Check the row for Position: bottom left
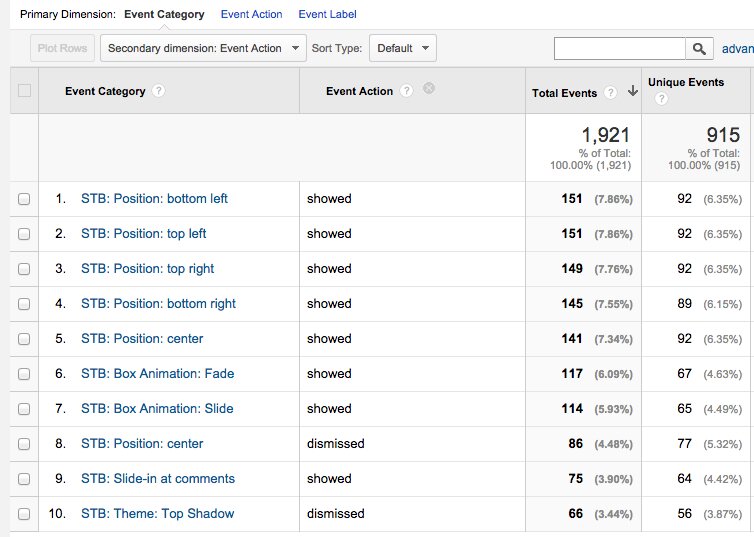Screen dimensions: 754x537 point(25,199)
